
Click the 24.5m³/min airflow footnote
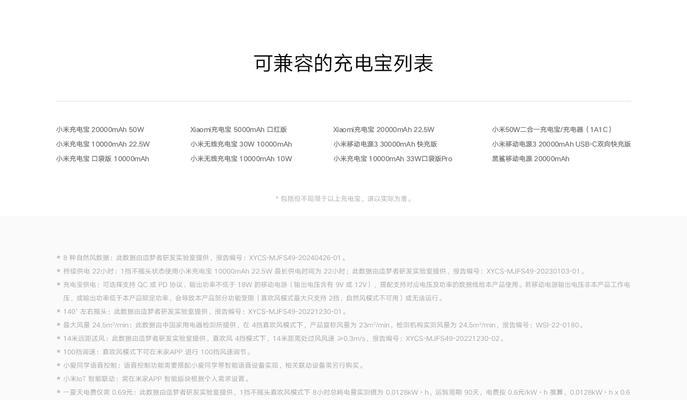(x=323, y=325)
